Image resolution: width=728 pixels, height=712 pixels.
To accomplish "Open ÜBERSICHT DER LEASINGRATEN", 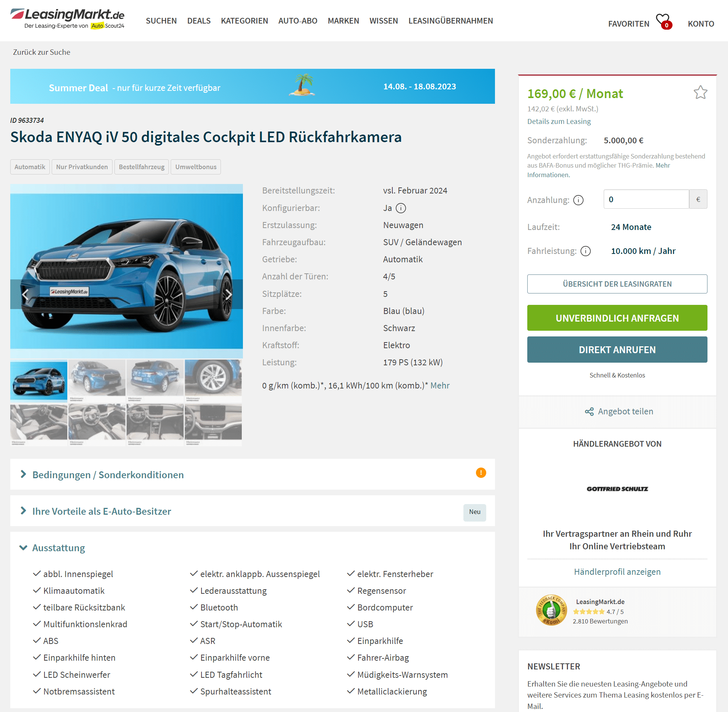I will pos(617,284).
